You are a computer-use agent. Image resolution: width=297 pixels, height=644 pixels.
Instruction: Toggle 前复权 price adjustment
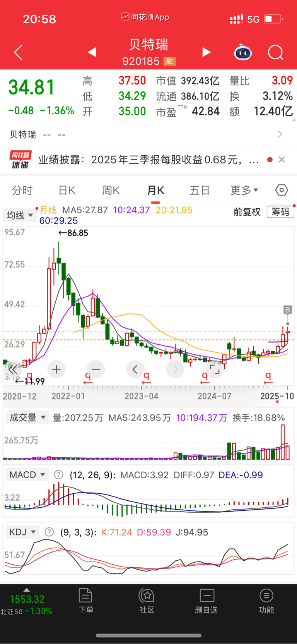click(247, 212)
